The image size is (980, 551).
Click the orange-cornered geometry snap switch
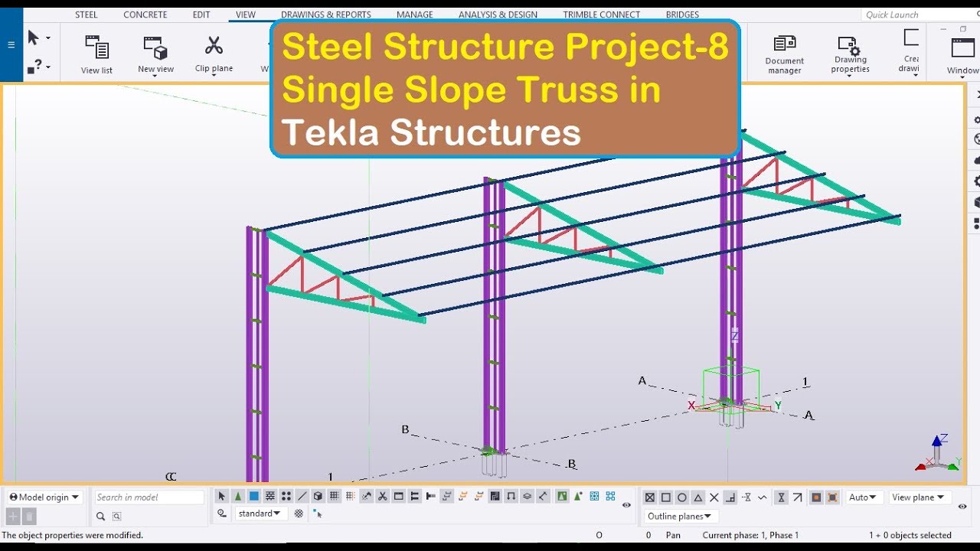(x=832, y=497)
